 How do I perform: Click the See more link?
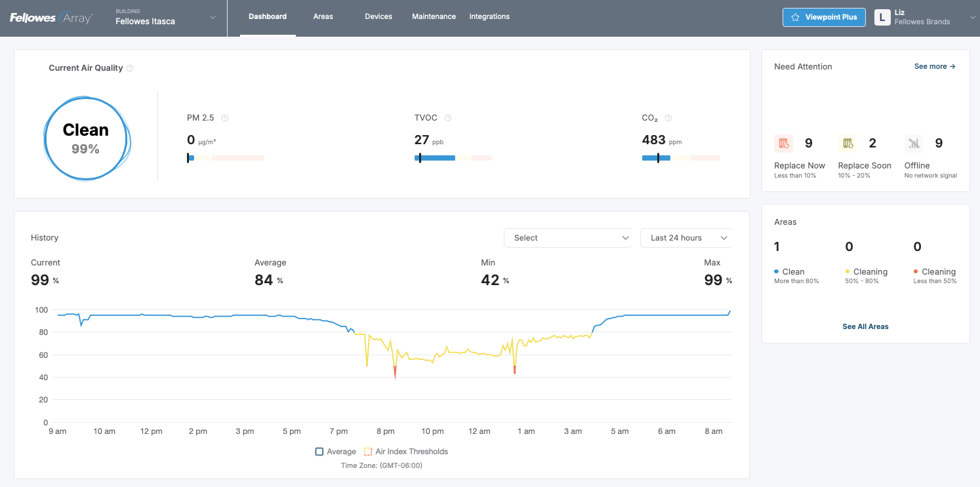coord(935,66)
